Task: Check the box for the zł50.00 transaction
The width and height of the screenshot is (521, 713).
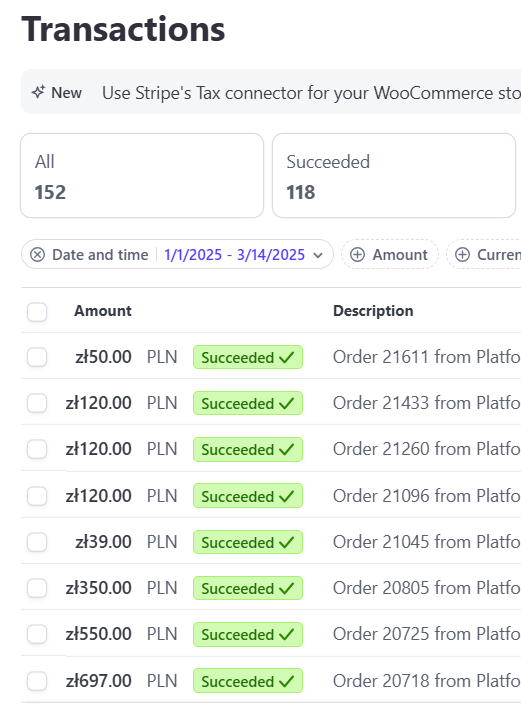Action: [37, 357]
